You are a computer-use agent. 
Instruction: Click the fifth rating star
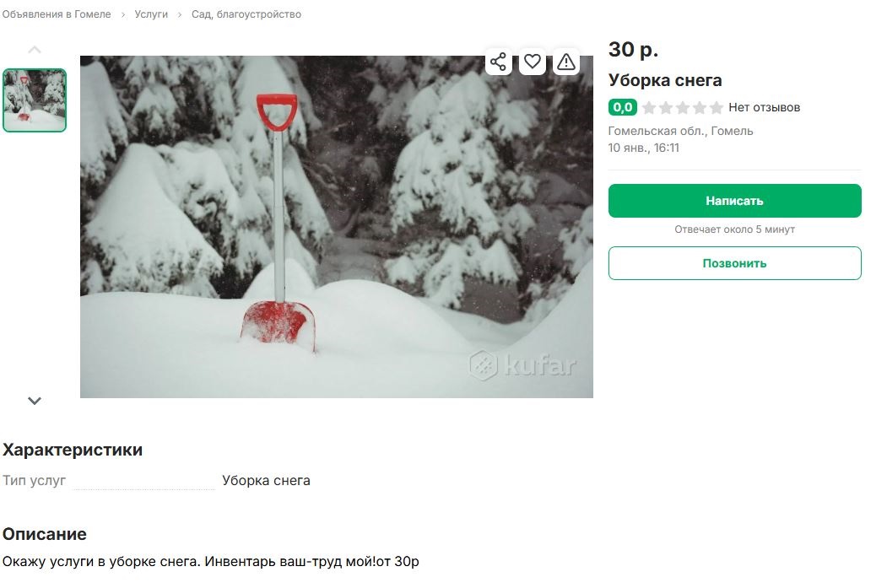pyautogui.click(x=717, y=107)
